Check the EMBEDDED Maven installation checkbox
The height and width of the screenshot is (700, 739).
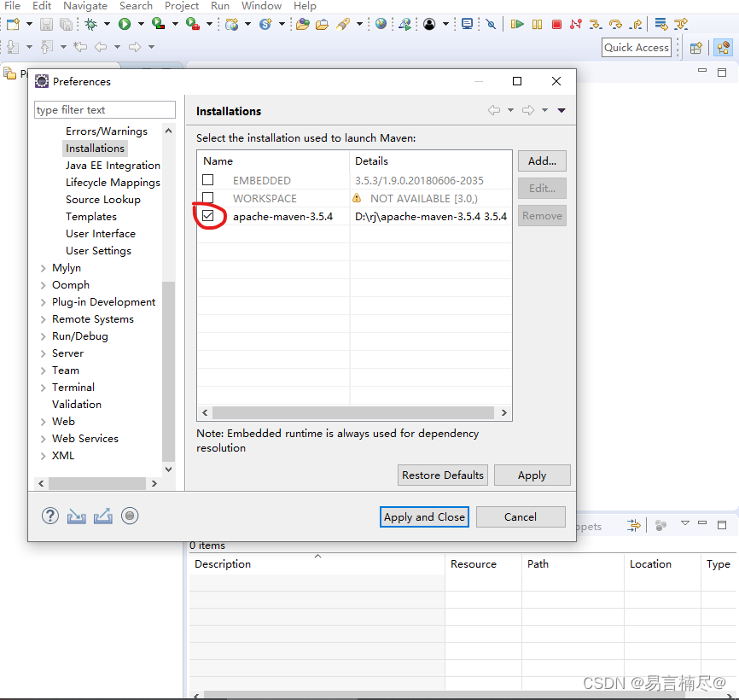pyautogui.click(x=208, y=180)
